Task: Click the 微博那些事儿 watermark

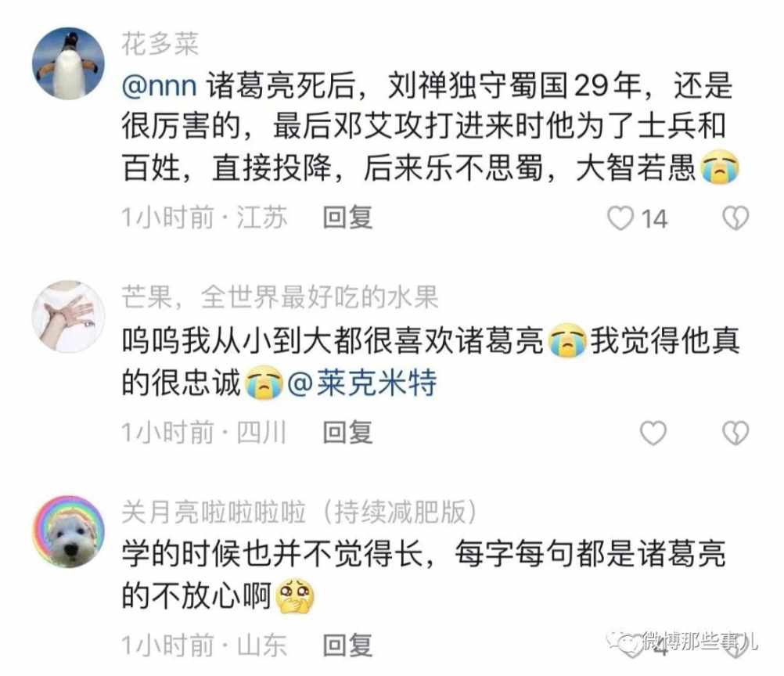Action: pos(682,642)
